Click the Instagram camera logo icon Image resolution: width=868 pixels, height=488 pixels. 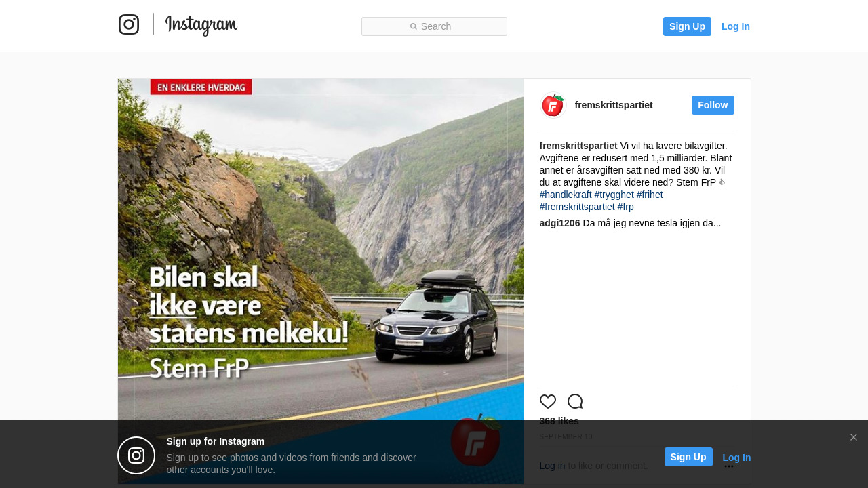click(129, 24)
